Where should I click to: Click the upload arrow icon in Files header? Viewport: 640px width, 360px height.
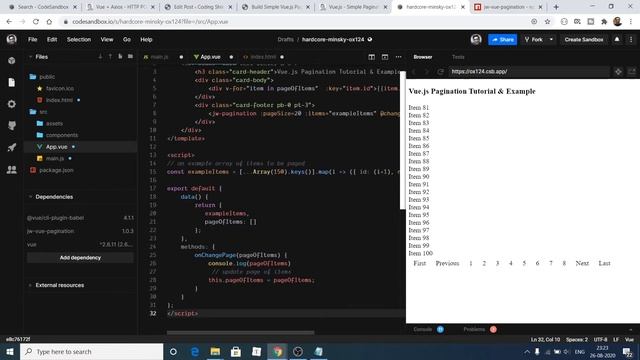(110, 57)
